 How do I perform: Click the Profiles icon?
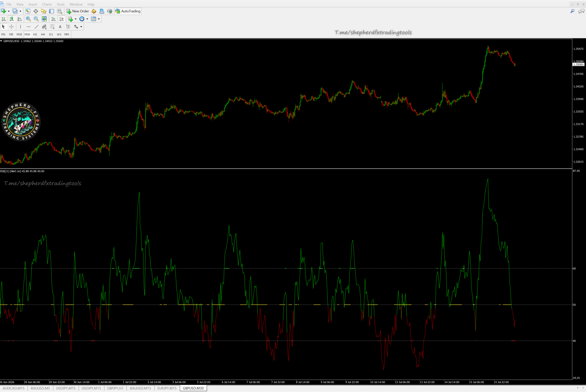coord(15,11)
